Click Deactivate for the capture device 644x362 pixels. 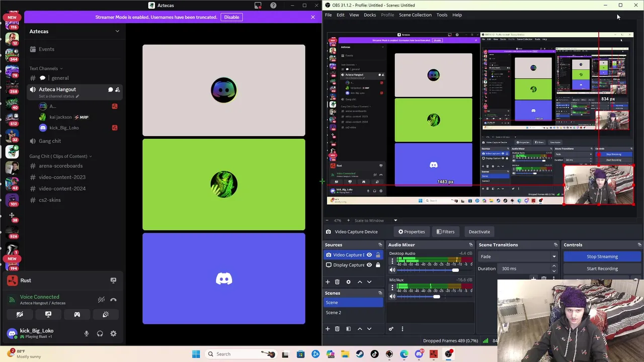(479, 232)
